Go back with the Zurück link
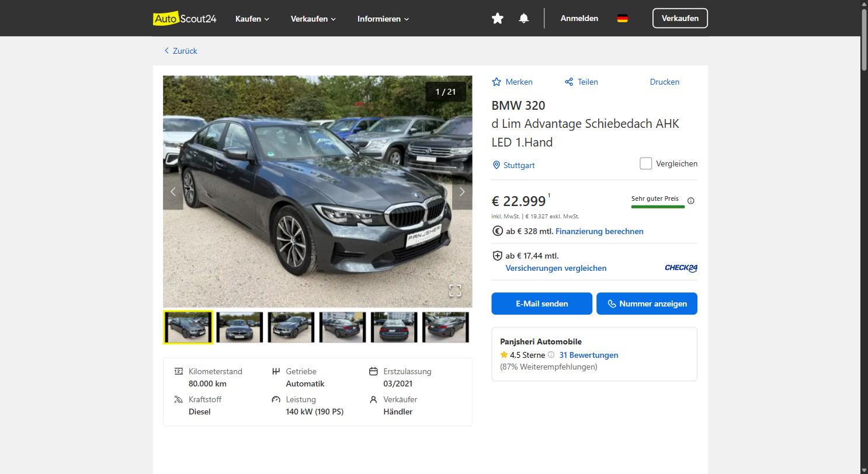 click(x=180, y=51)
